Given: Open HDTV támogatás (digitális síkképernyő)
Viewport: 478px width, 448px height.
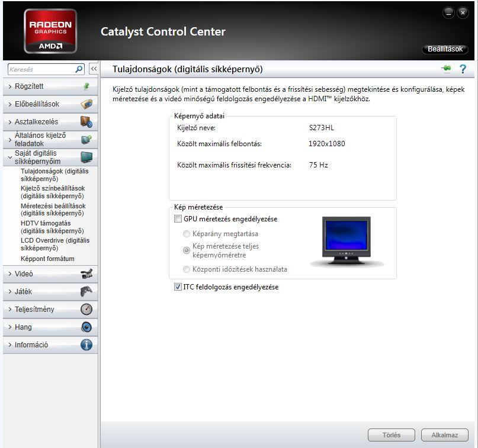Looking at the screenshot, I should pyautogui.click(x=52, y=227).
